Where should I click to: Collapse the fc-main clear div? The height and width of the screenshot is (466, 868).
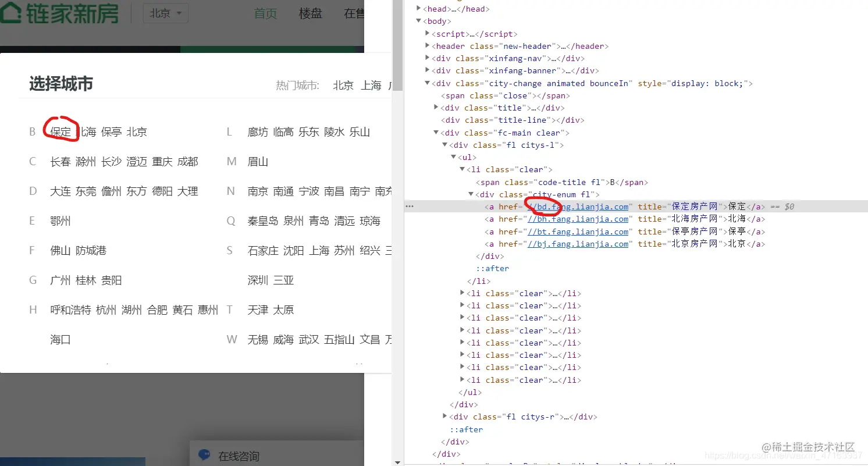437,133
